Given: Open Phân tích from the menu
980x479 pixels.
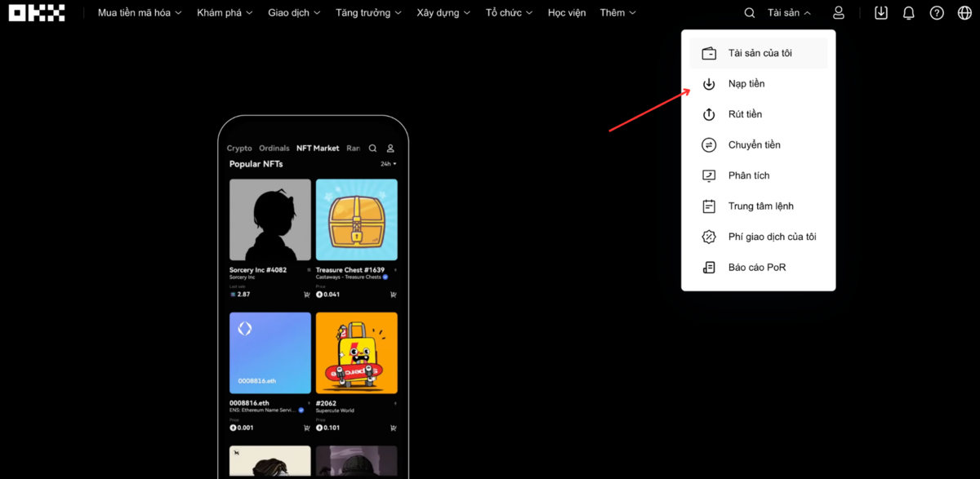Looking at the screenshot, I should coord(758,175).
